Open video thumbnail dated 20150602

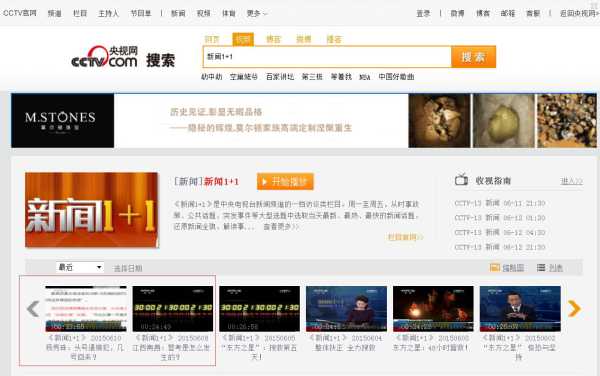[520, 309]
